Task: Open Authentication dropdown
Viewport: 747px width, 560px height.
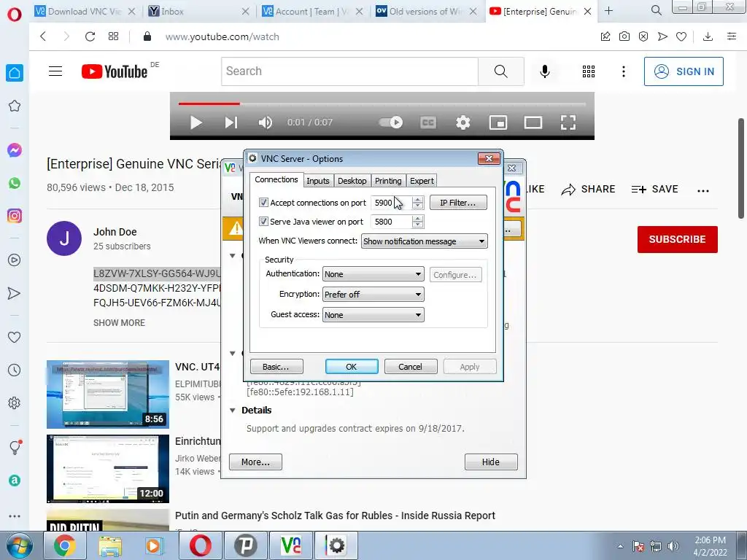Action: (373, 274)
